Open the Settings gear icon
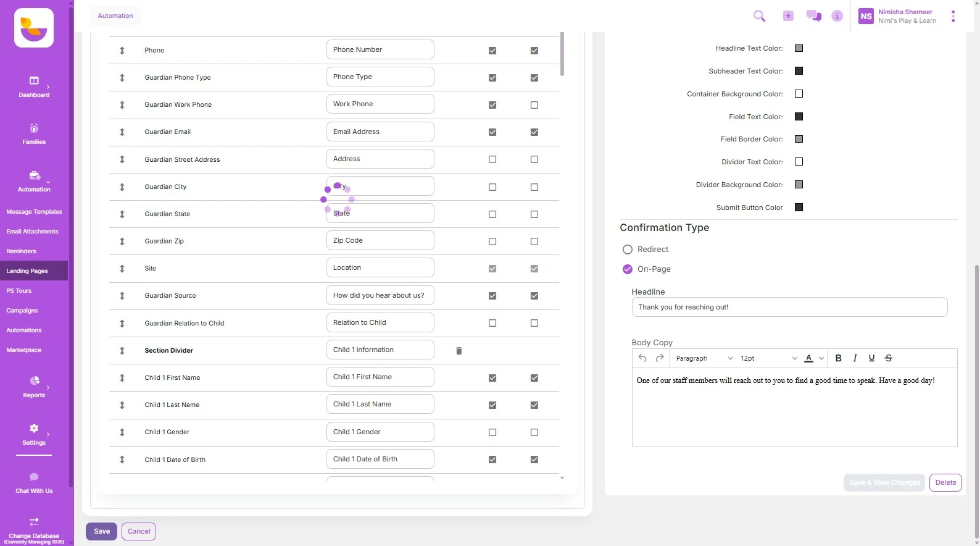 pos(34,428)
